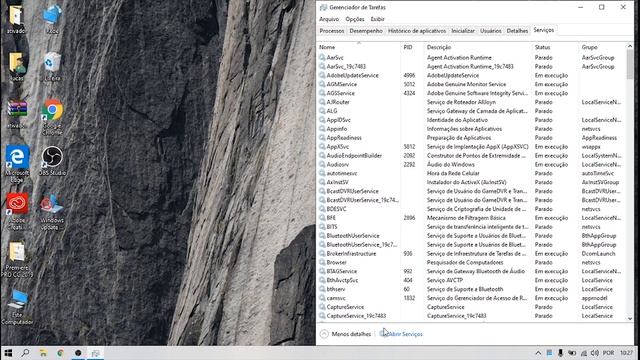Select the BrokerInfrastructure service row
Screen dimensions: 640x360
click(x=471, y=253)
